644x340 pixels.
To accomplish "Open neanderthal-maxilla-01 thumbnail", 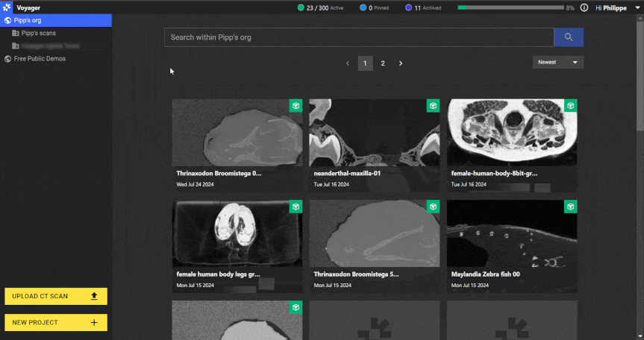I will coord(374,133).
